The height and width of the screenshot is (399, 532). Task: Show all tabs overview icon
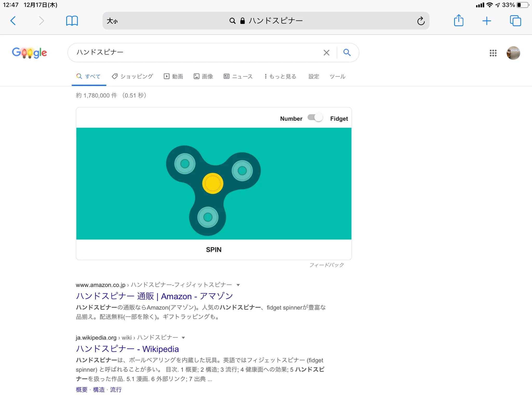pyautogui.click(x=515, y=21)
